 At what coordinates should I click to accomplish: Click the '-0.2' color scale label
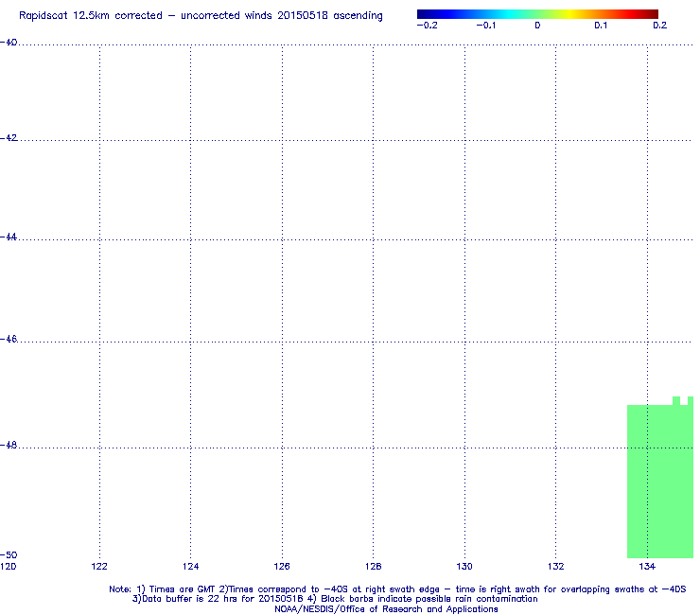tap(428, 26)
